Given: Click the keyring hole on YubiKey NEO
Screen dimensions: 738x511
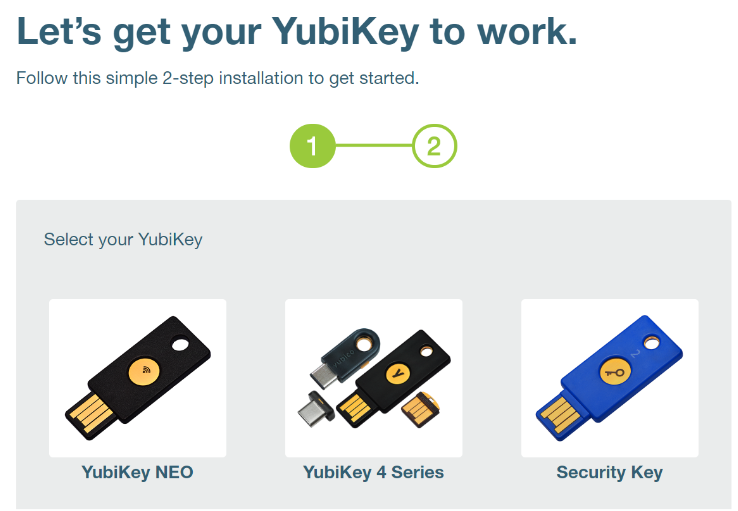Looking at the screenshot, I should tap(180, 344).
